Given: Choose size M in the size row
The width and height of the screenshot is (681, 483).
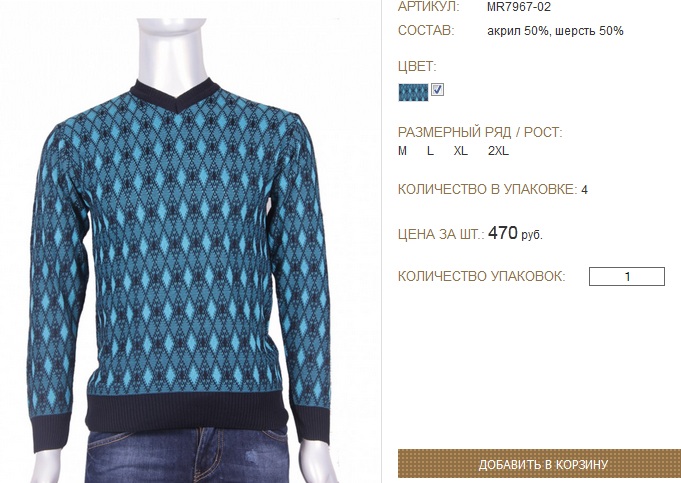Looking at the screenshot, I should tap(403, 151).
